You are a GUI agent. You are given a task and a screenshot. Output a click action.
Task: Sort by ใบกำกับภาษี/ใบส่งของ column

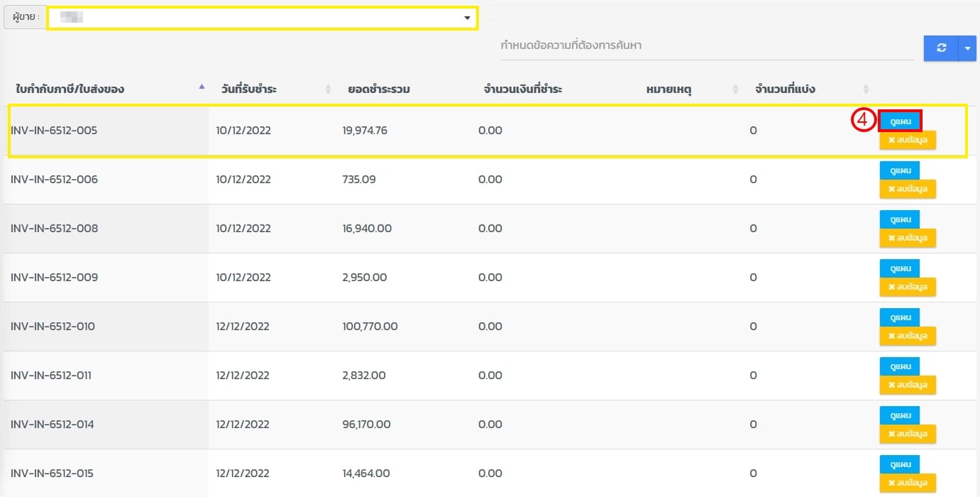pos(106,89)
